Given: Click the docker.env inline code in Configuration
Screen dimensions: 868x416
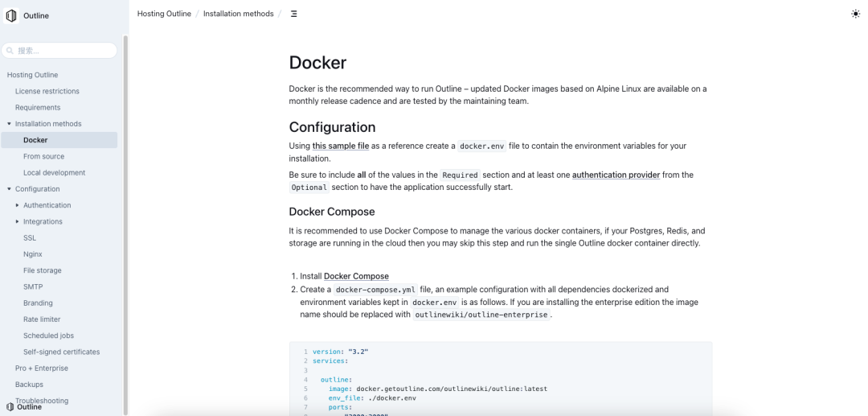Looking at the screenshot, I should (x=481, y=146).
